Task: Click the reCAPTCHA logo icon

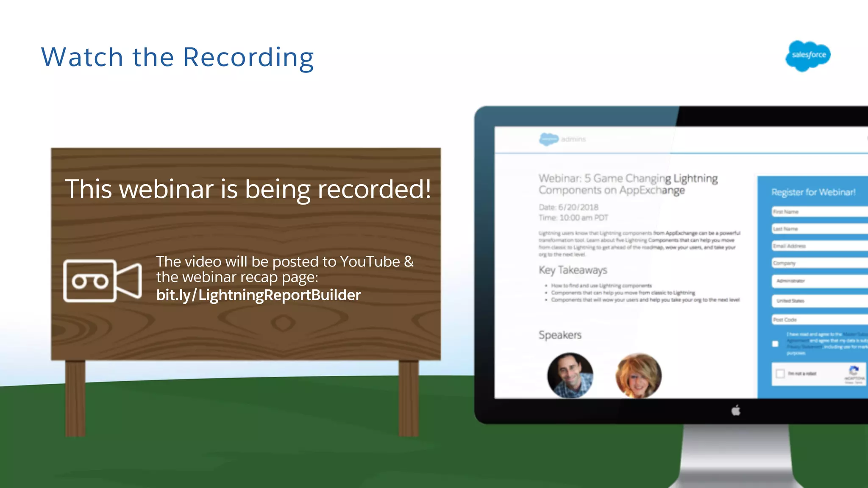Action: click(854, 371)
